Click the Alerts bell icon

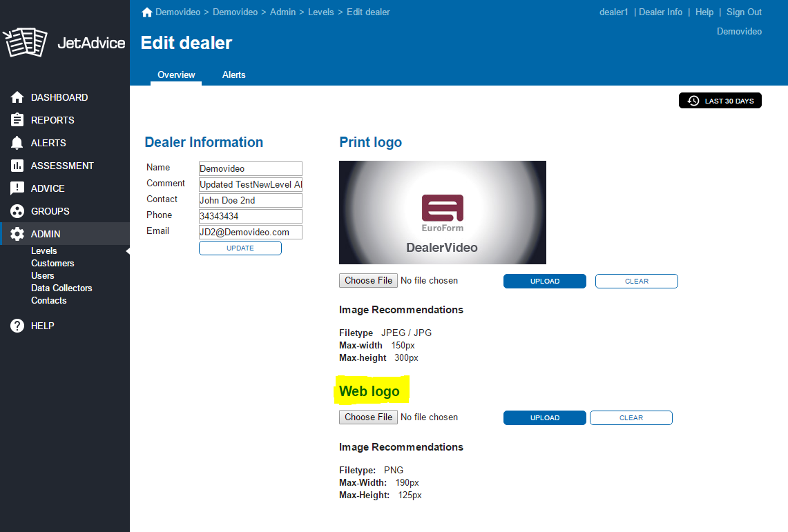coord(17,143)
